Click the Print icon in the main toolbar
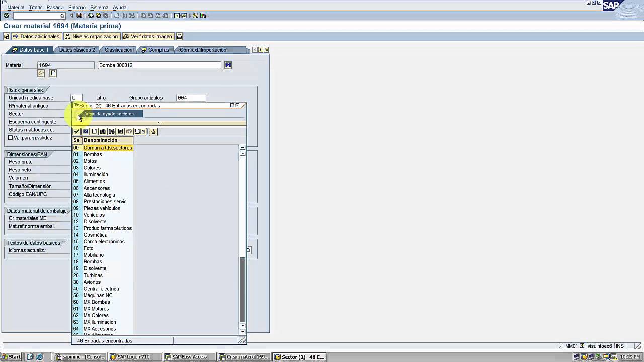This screenshot has height=362, width=644. [x=117, y=16]
